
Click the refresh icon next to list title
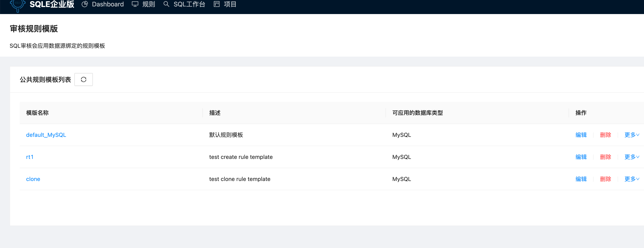(83, 79)
